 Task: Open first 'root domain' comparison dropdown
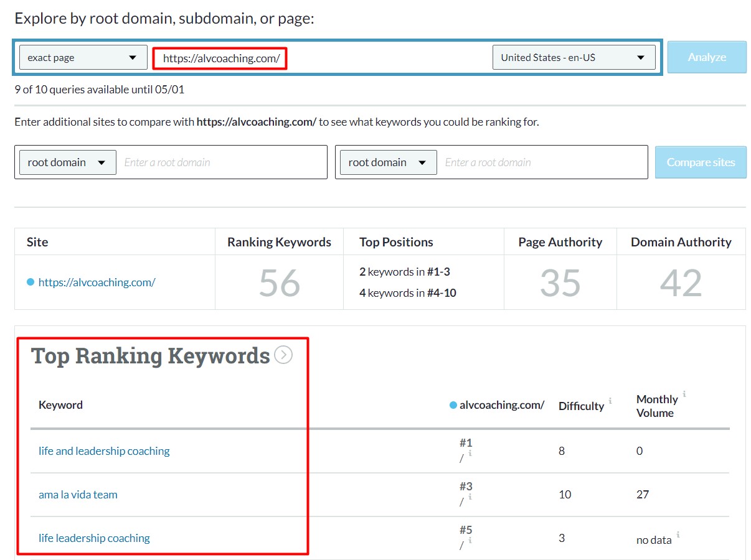point(68,162)
